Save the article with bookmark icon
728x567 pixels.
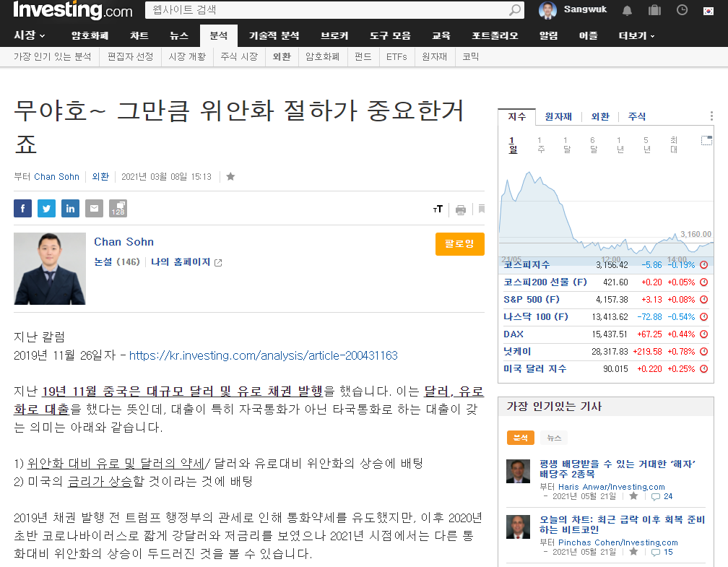click(481, 209)
